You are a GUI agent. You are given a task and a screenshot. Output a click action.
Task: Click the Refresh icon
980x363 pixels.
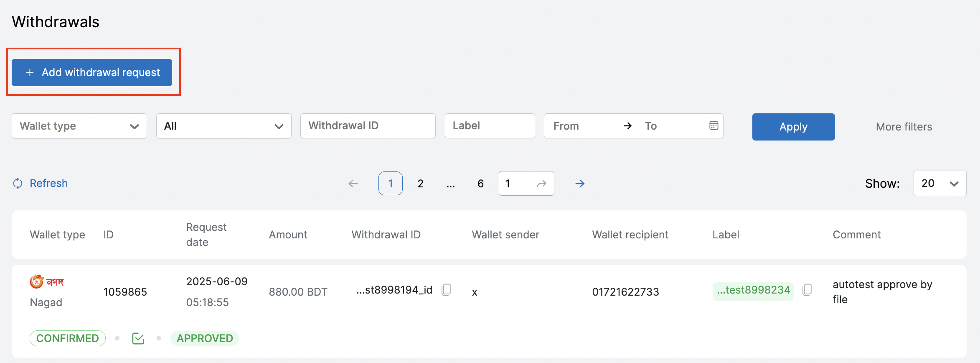18,183
